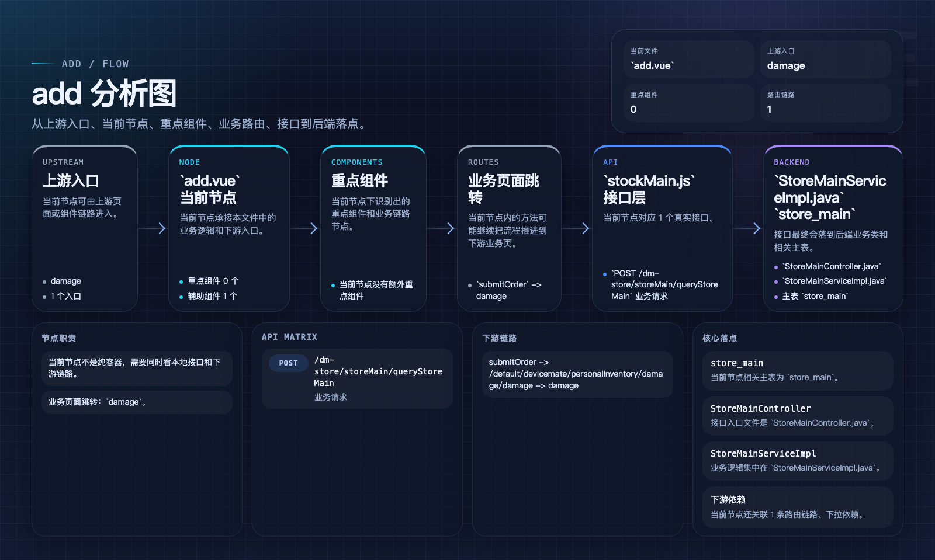Click the 重点组件 0 stat card
Viewport: 935px width, 560px height.
(688, 103)
